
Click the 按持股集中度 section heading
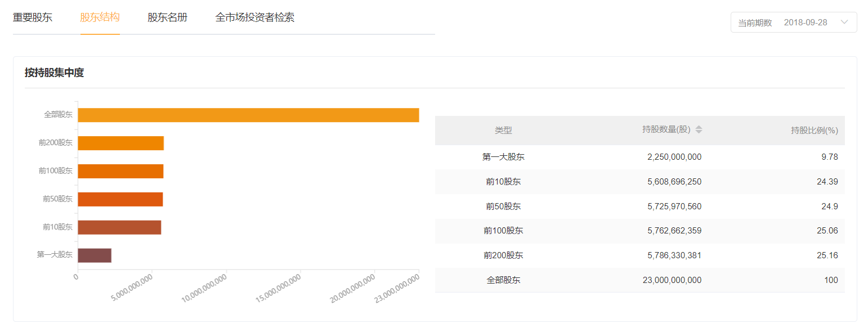coord(54,73)
